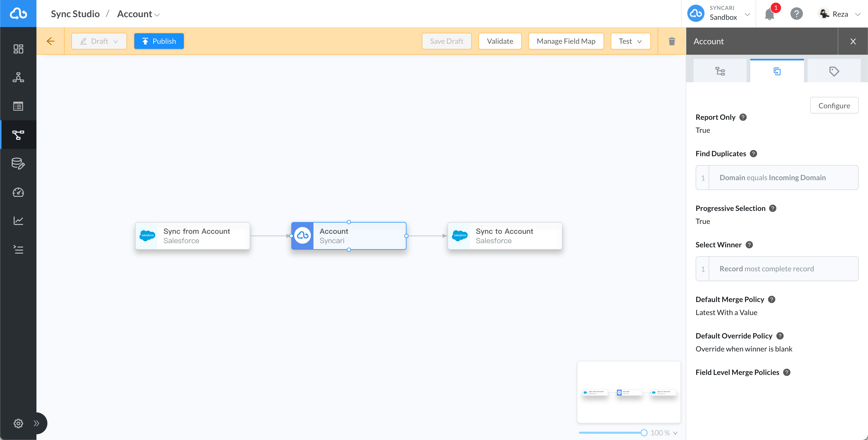Image resolution: width=868 pixels, height=440 pixels.
Task: Open the dashboard grid icon in the sidebar
Action: 18,49
